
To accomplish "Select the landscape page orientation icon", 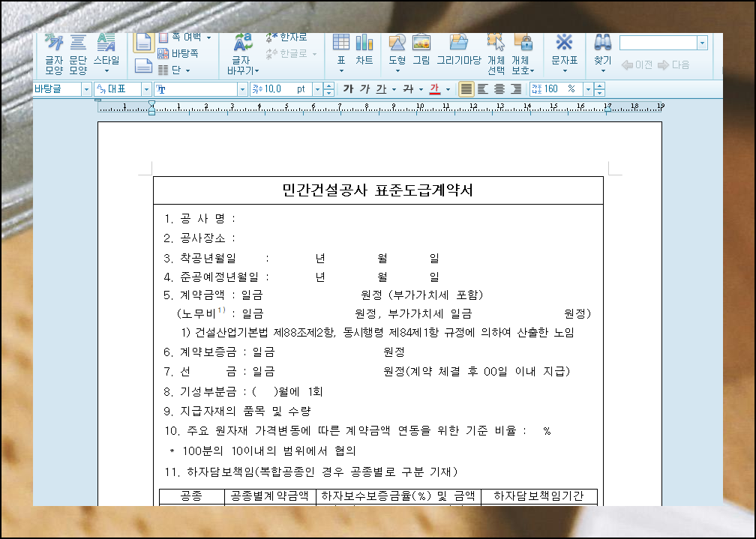I will [143, 65].
